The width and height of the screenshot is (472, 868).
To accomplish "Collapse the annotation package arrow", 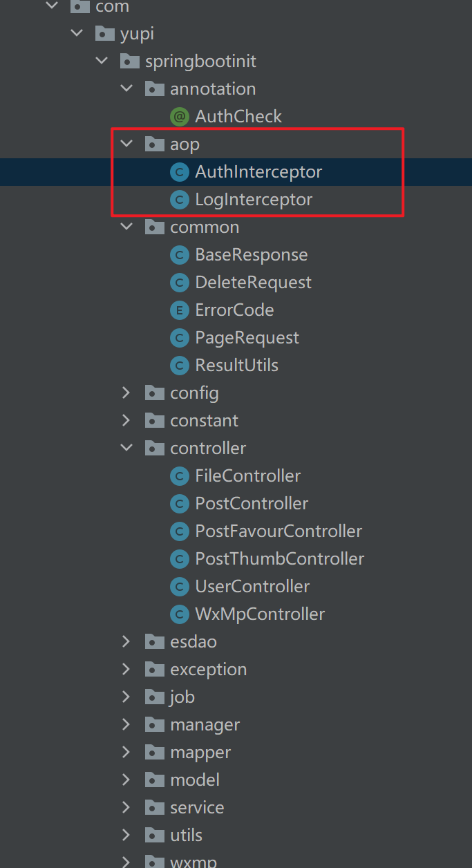I will [126, 89].
